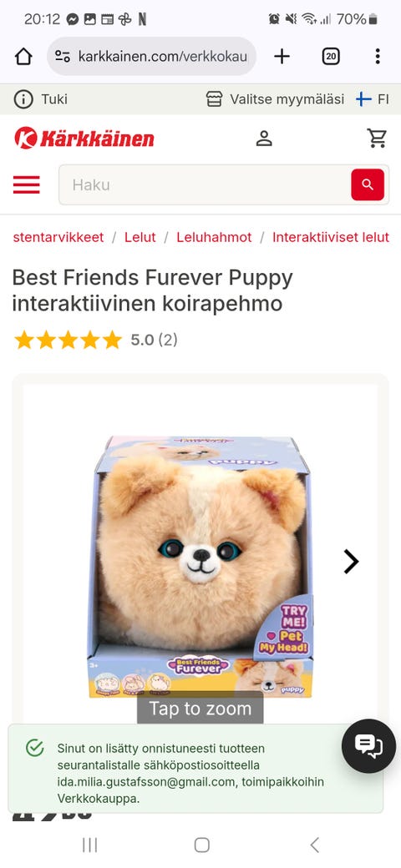The height and width of the screenshot is (868, 401).
Task: Tap the red search magnifier button
Action: (368, 184)
